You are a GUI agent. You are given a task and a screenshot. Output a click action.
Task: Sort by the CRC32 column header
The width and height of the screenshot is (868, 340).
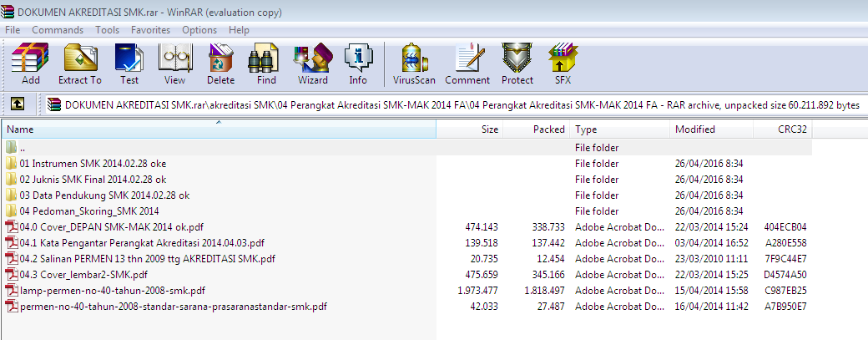[x=783, y=129]
